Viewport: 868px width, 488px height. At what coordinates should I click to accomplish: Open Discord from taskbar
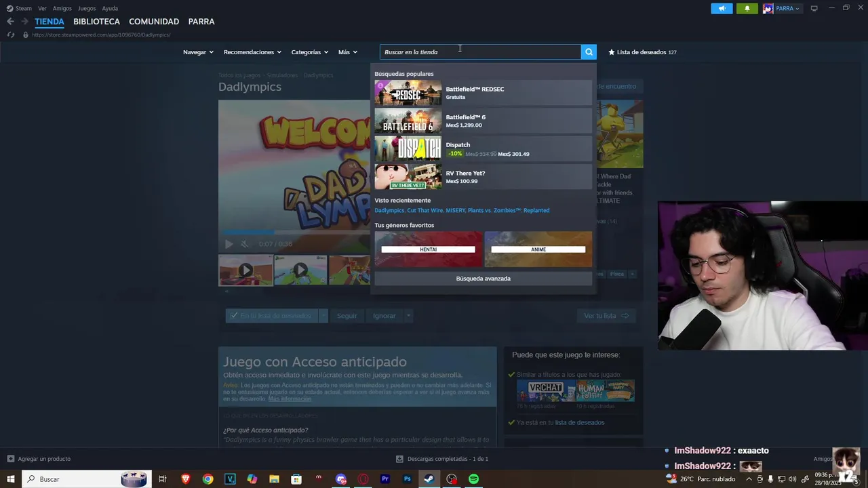point(341,479)
